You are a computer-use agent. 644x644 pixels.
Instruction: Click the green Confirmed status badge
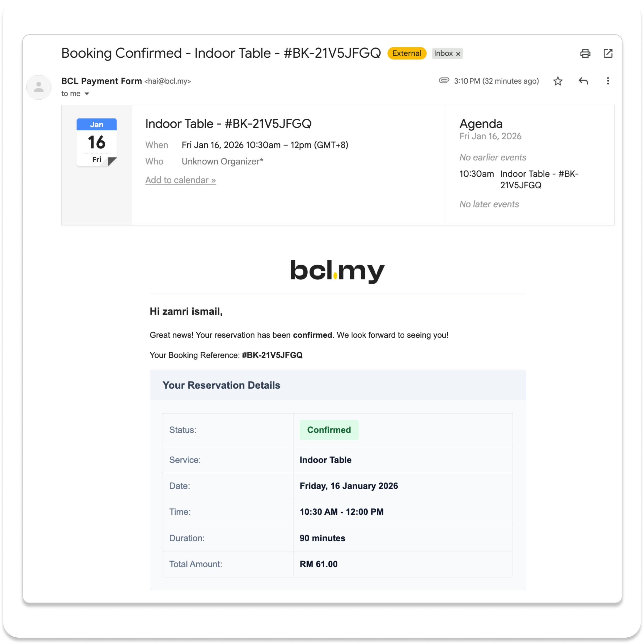coord(329,430)
